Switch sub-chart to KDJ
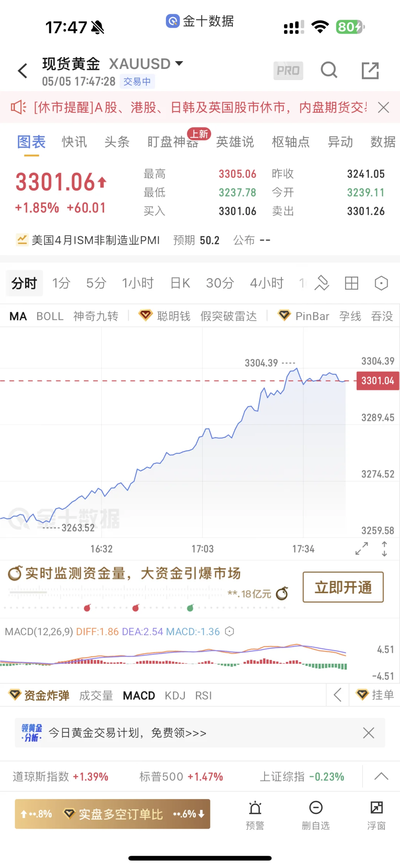 tap(175, 695)
